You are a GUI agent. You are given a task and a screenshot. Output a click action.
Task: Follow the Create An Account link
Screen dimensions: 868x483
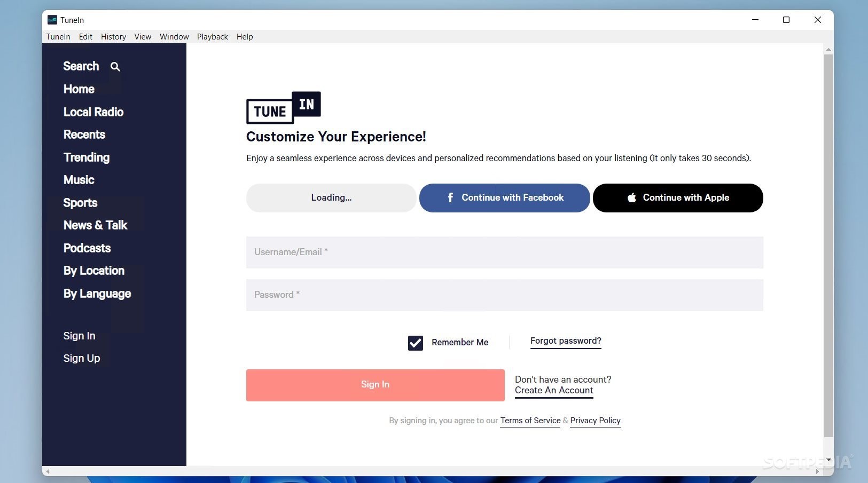pos(554,390)
